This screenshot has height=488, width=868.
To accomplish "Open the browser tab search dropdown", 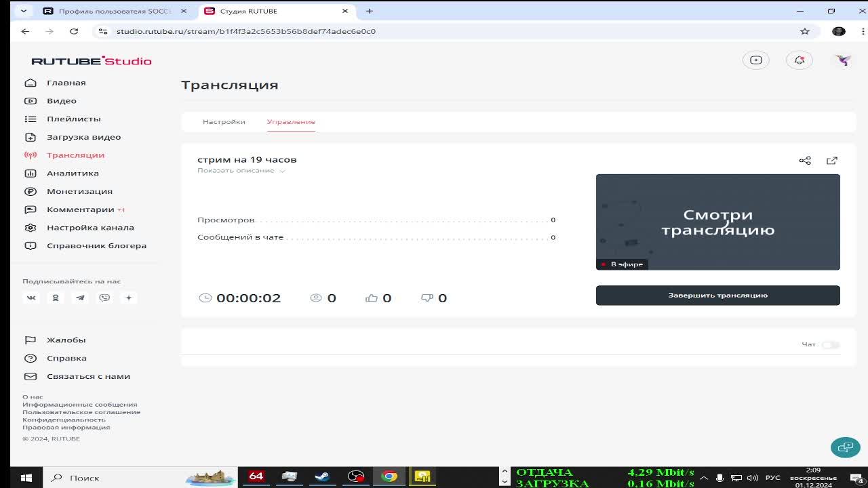I will (x=24, y=11).
